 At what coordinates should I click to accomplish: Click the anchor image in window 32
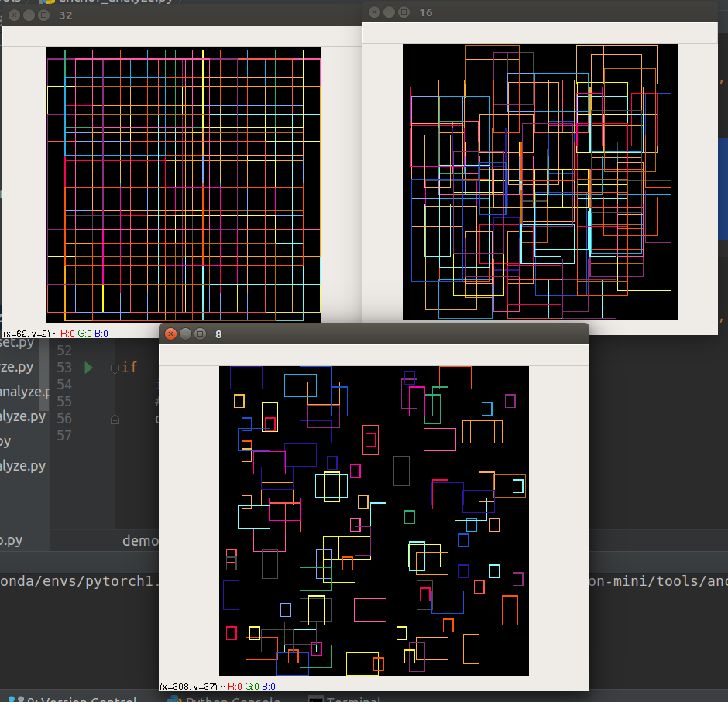(x=184, y=185)
